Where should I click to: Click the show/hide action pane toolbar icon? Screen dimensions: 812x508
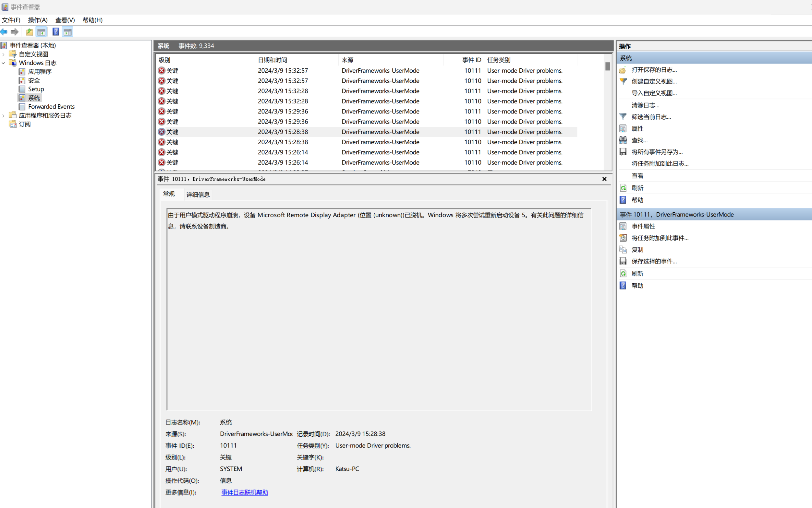(x=67, y=32)
